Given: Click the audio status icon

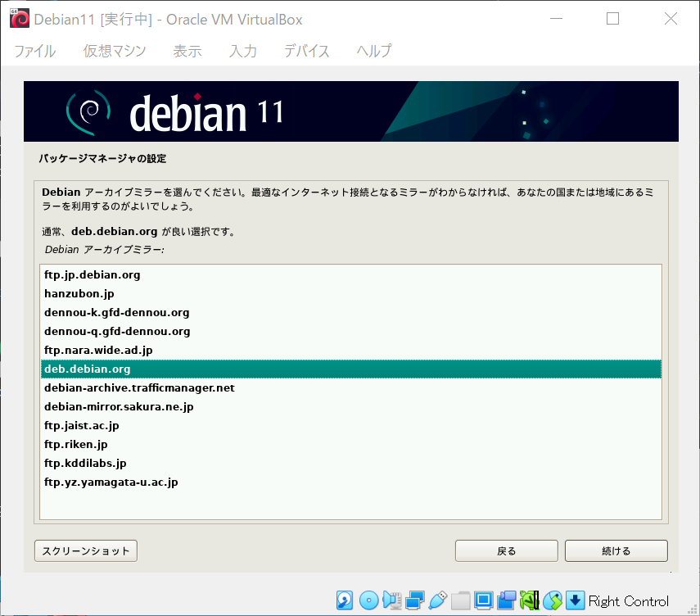Looking at the screenshot, I should click(391, 600).
